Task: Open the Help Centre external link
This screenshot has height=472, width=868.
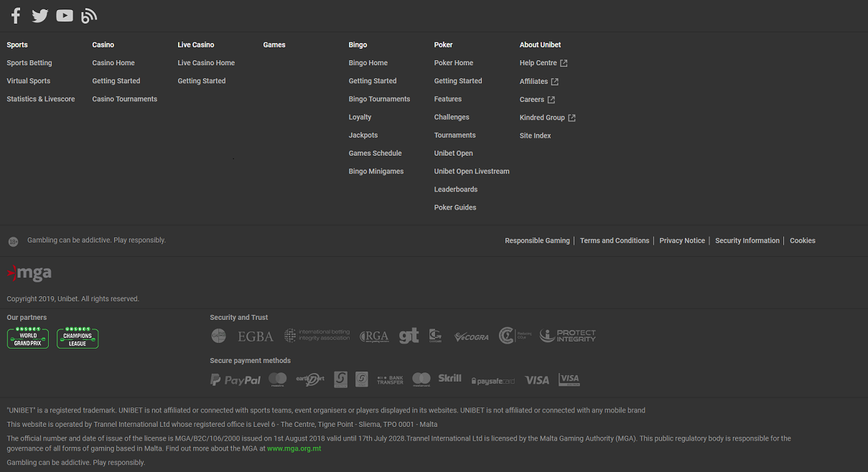Action: pos(543,63)
